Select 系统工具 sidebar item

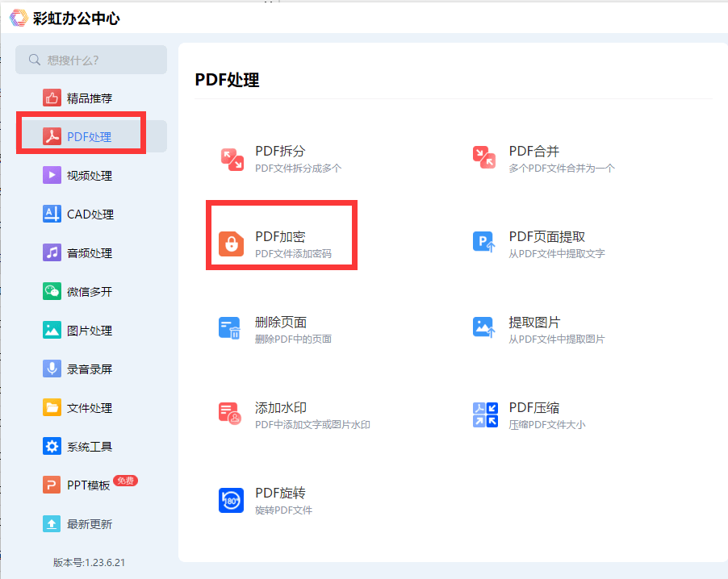click(x=91, y=446)
